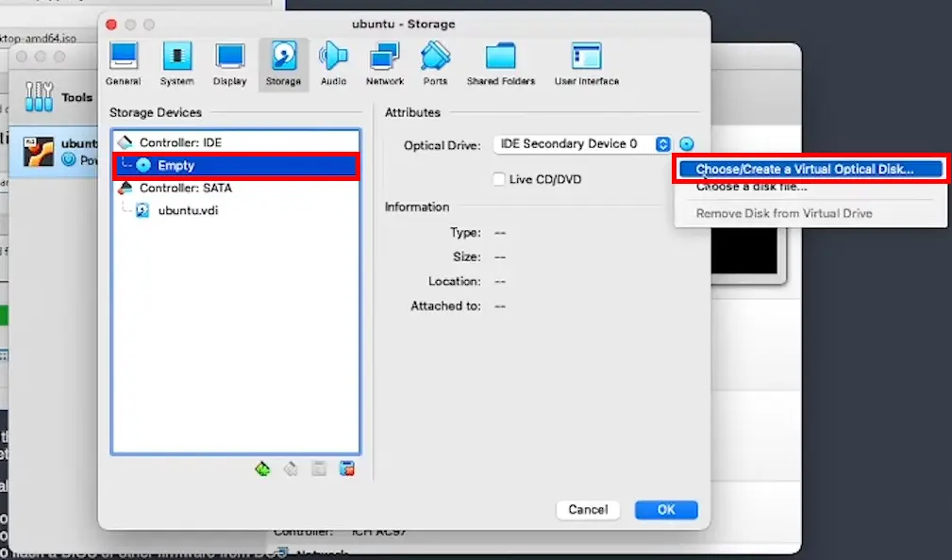Choose/Create a Virtual Optical Disk menu item

[810, 170]
